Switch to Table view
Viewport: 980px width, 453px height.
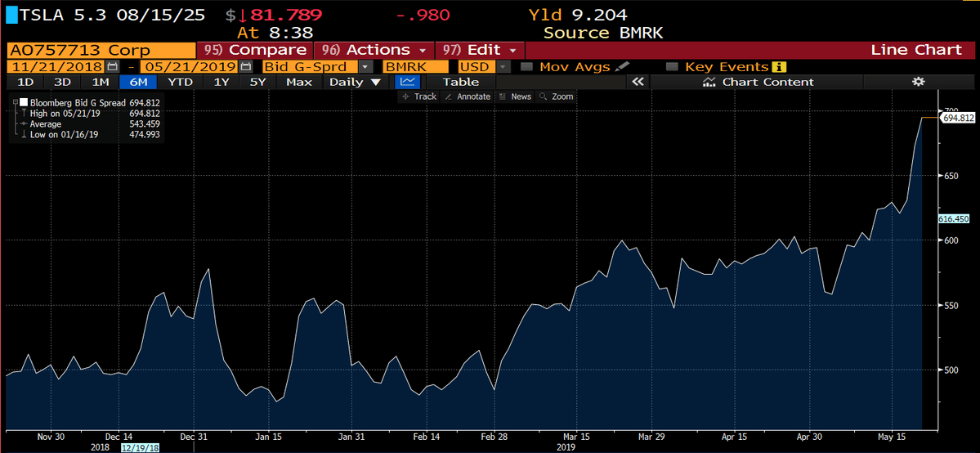461,82
